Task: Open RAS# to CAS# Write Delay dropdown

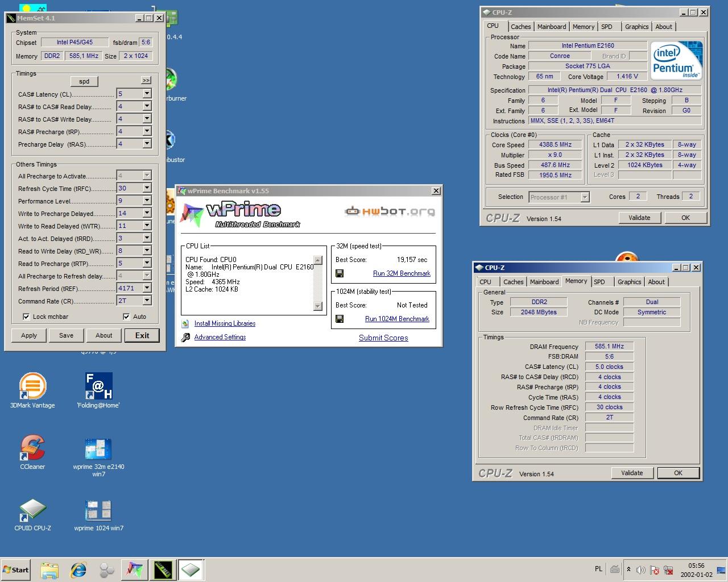Action: click(147, 119)
